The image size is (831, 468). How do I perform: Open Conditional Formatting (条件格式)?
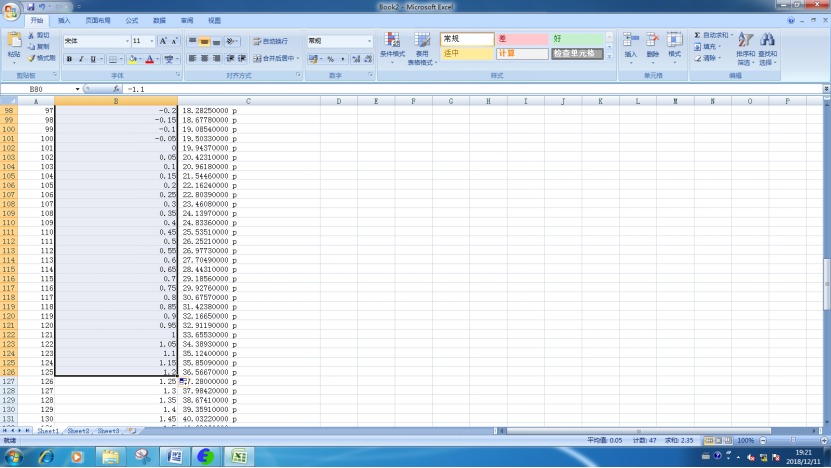[x=392, y=48]
